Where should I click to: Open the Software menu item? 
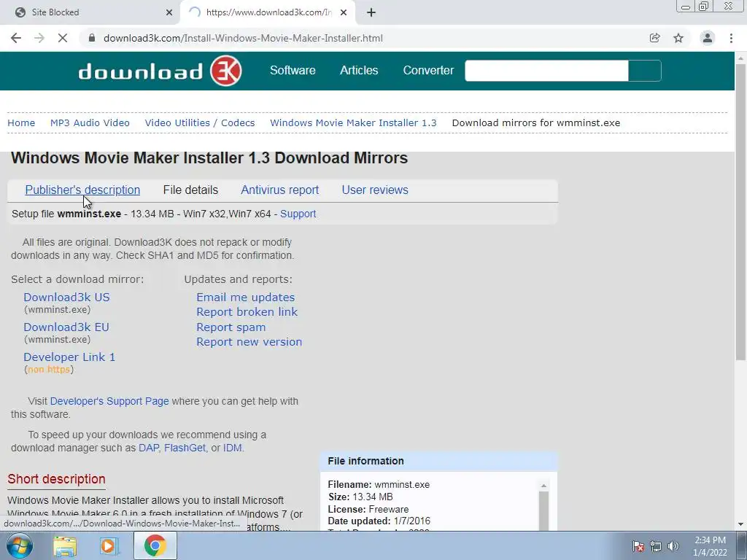[293, 71]
